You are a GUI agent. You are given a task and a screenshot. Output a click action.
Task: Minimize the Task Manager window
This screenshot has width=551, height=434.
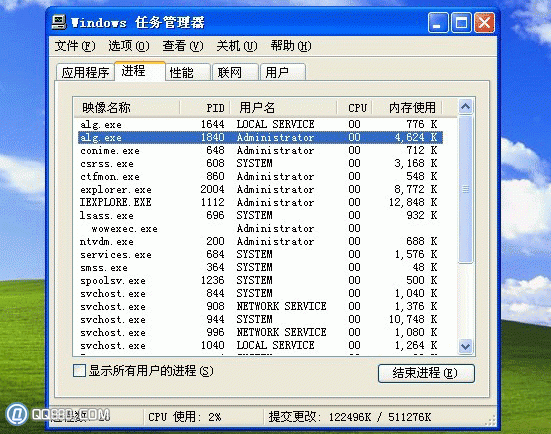pos(438,23)
